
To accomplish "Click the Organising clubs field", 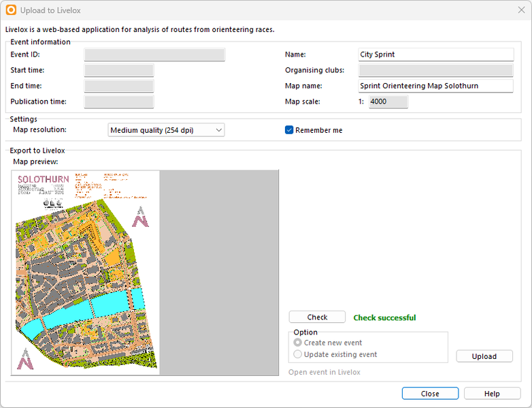I will point(436,70).
